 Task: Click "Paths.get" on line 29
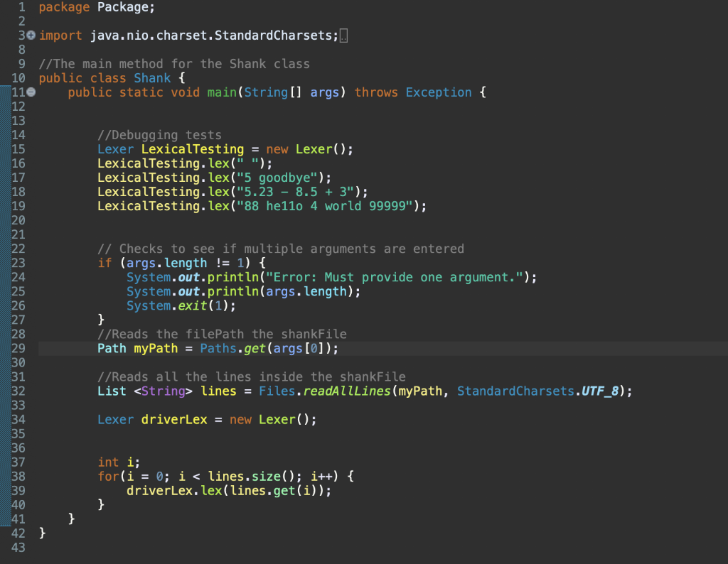coord(232,348)
